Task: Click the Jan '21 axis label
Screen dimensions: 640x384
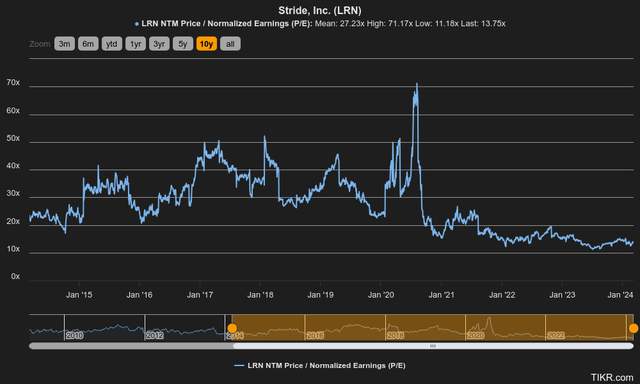Action: click(441, 295)
